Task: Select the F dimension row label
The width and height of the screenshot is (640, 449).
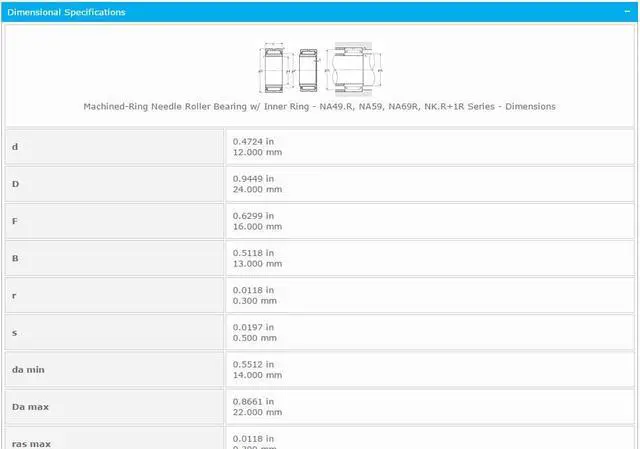Action: pyautogui.click(x=15, y=221)
